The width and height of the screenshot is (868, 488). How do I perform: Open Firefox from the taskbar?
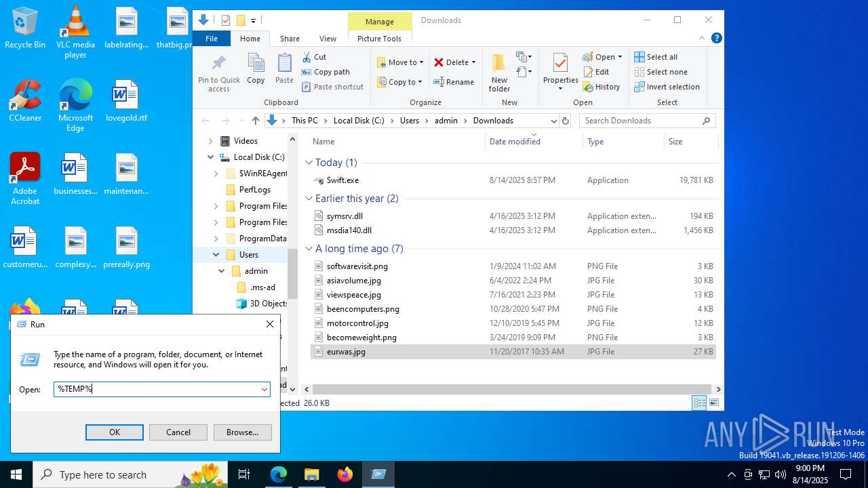point(345,474)
